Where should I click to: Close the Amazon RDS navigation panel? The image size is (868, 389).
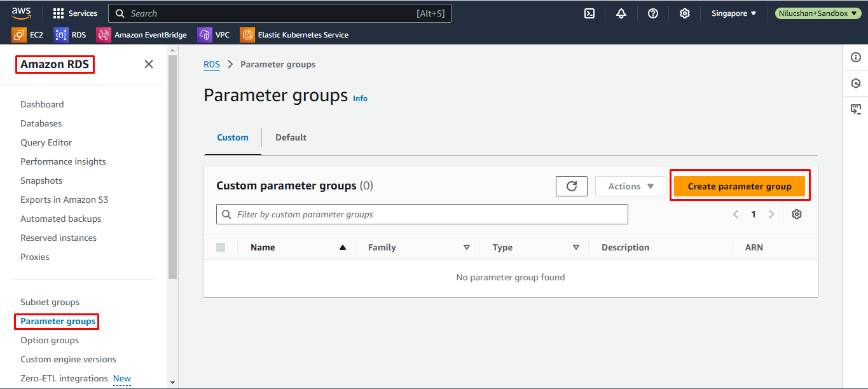[149, 64]
